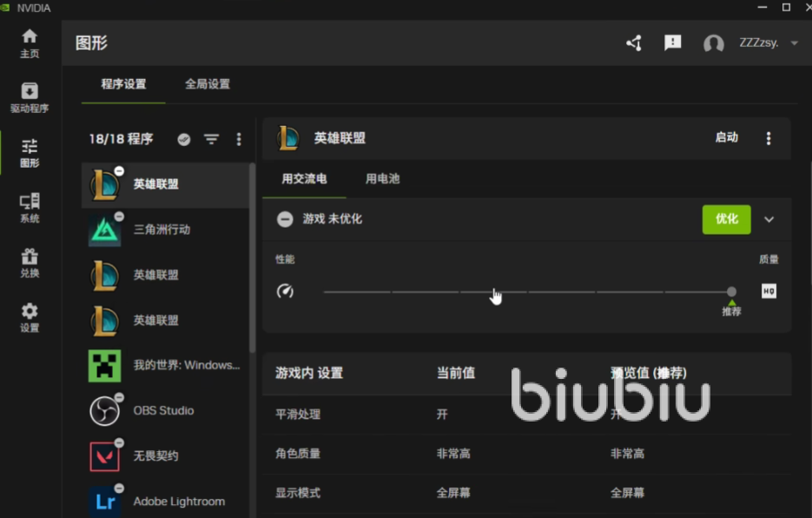Switch to the 用电池 tab

pos(382,179)
